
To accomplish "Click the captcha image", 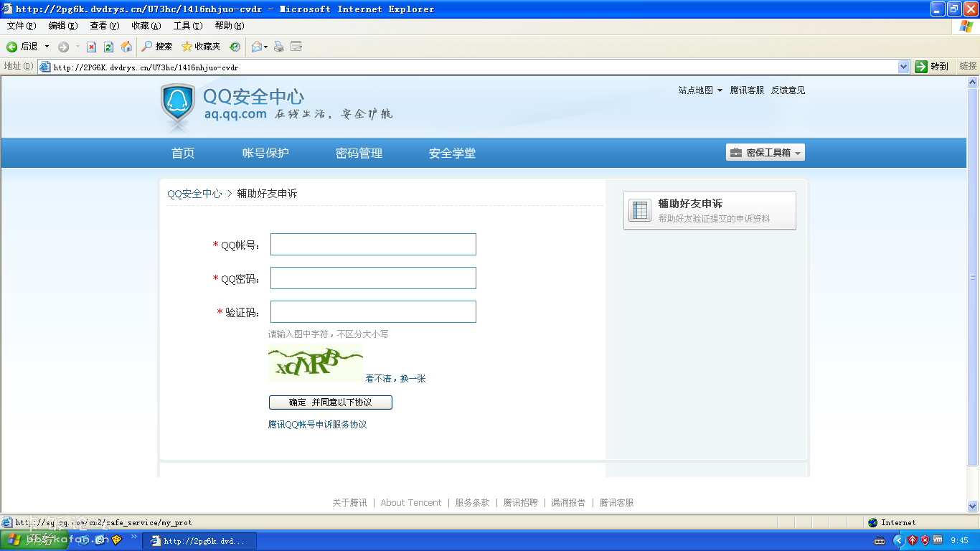I will [x=316, y=362].
